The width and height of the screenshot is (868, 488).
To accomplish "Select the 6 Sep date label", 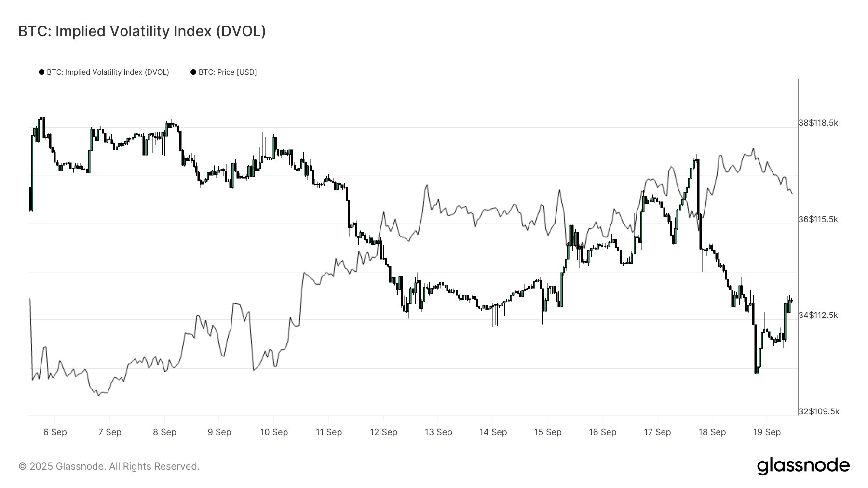I will tap(55, 432).
